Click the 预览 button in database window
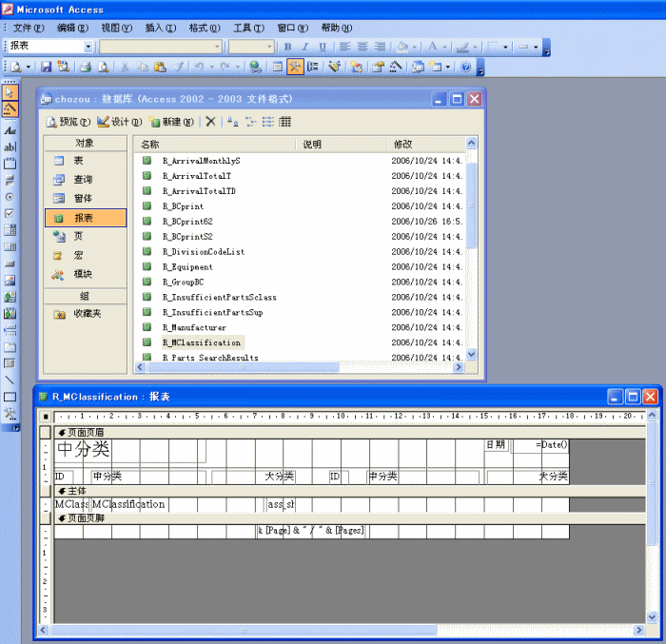The width and height of the screenshot is (666, 644). click(x=69, y=122)
